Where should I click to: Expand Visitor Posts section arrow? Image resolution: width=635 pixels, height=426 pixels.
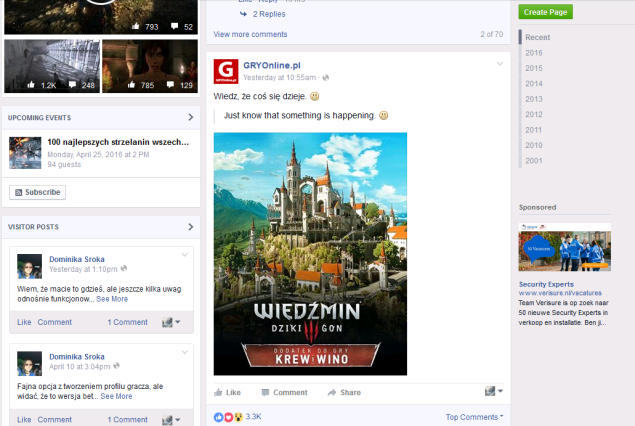pos(191,227)
